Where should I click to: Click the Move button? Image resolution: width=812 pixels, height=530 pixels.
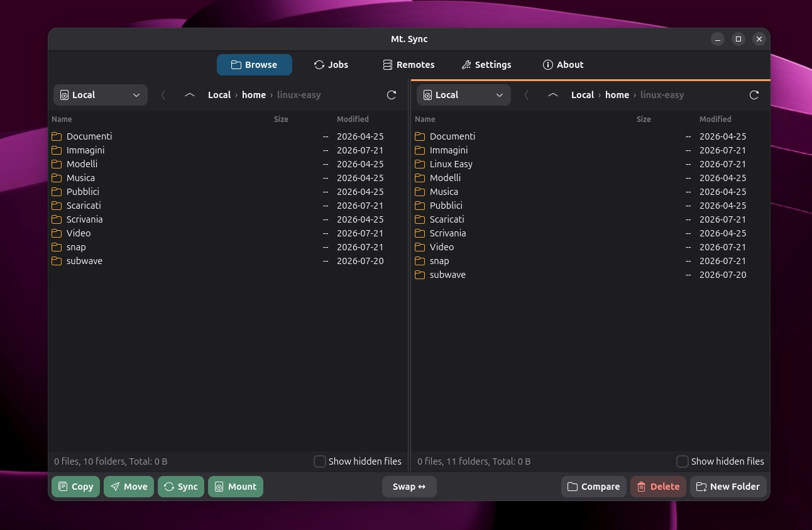pyautogui.click(x=129, y=487)
